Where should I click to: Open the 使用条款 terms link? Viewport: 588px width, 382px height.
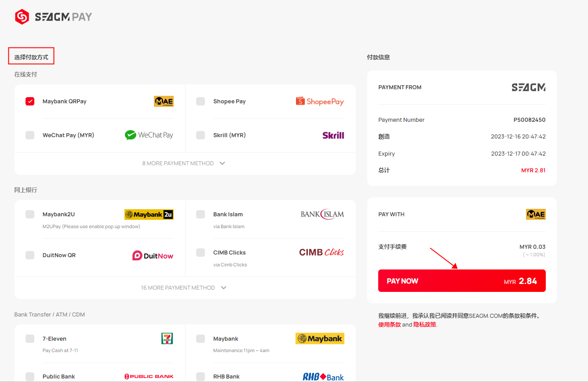click(x=390, y=325)
